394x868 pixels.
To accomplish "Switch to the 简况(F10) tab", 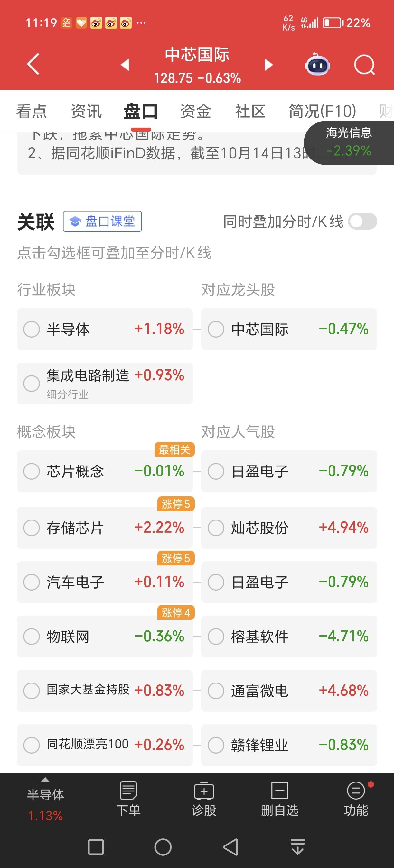I will pyautogui.click(x=323, y=111).
